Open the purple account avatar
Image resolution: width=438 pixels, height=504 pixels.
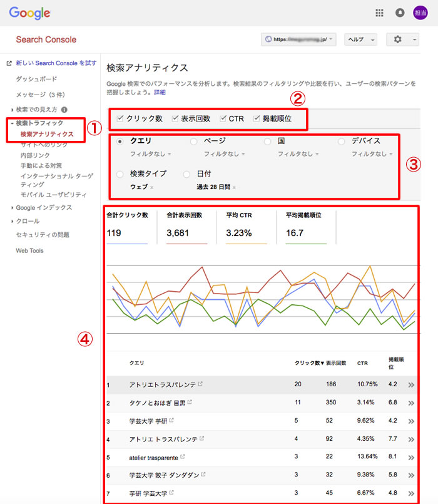coord(420,13)
